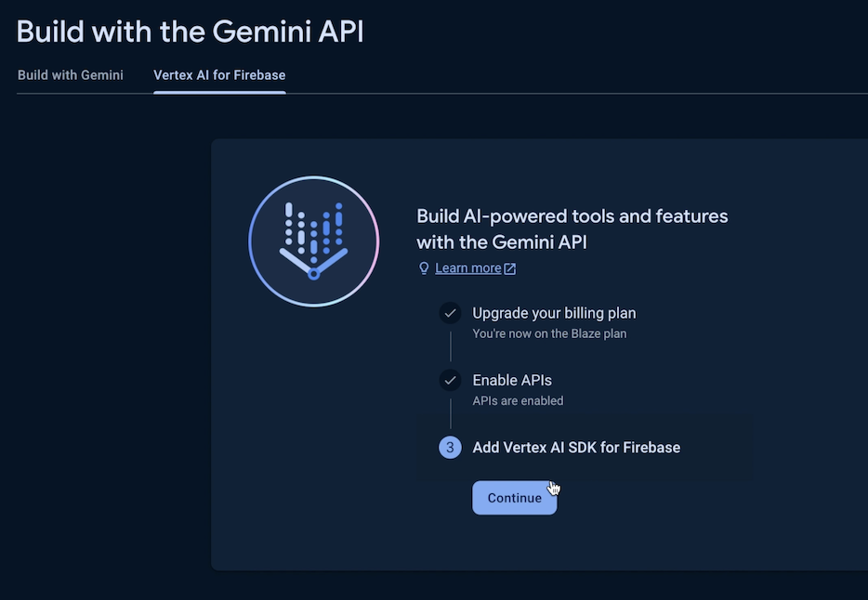Click the connector line between steps two and three
The height and width of the screenshot is (600, 868).
451,413
